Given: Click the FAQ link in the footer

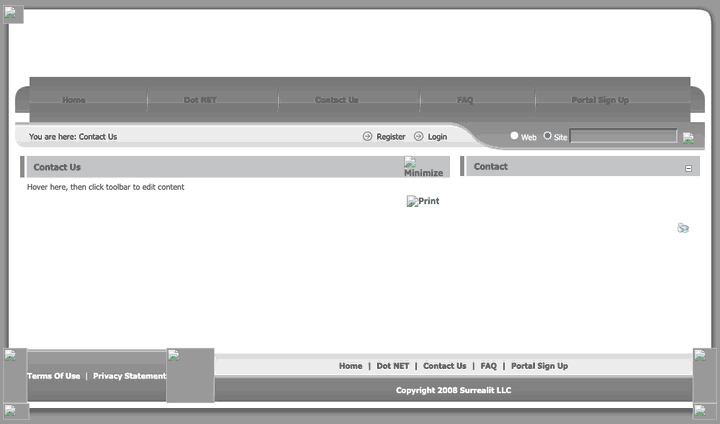Looking at the screenshot, I should [489, 366].
